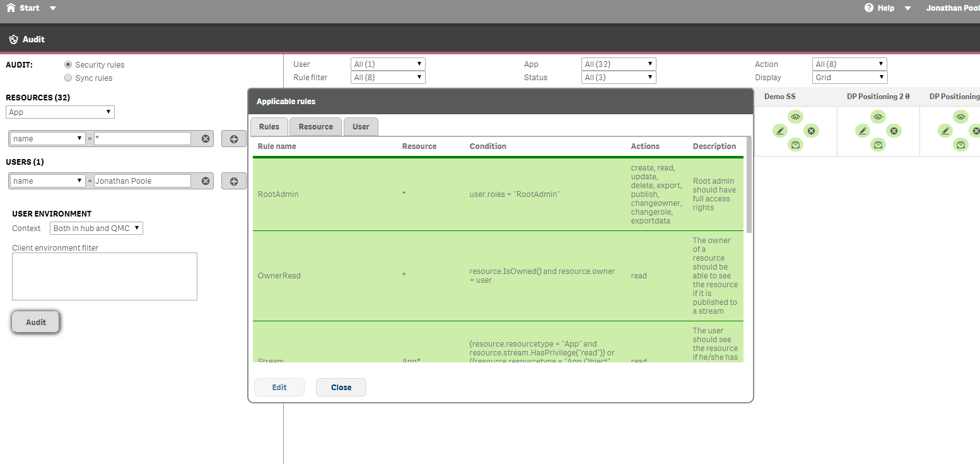Click the Actions column header

click(x=645, y=146)
